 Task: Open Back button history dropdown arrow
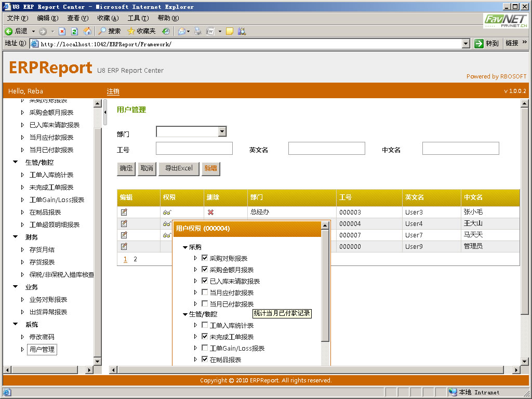pyautogui.click(x=33, y=31)
